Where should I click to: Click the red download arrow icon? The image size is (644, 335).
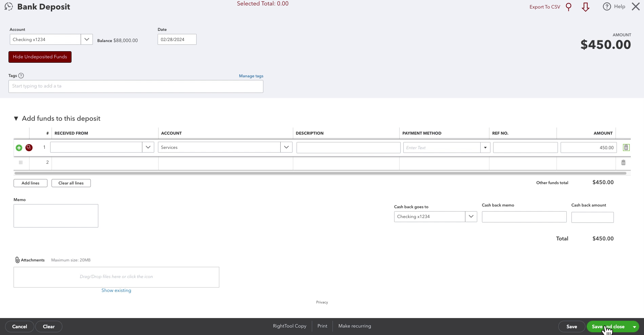click(586, 7)
